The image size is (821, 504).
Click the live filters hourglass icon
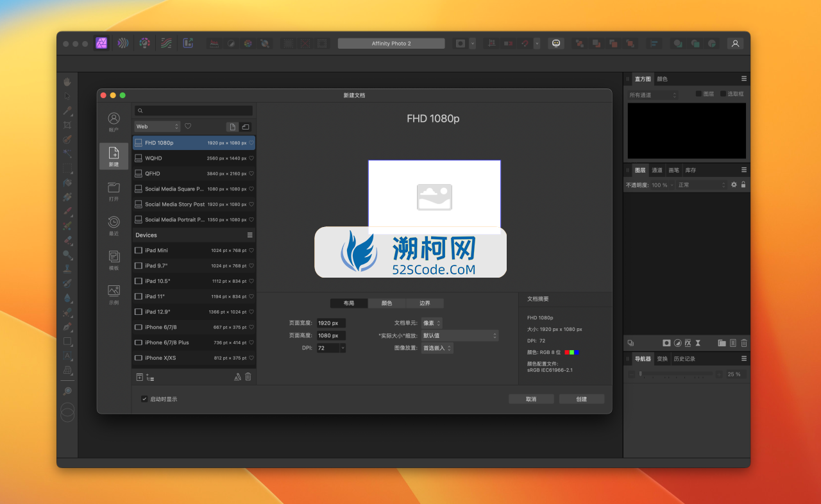tap(698, 343)
